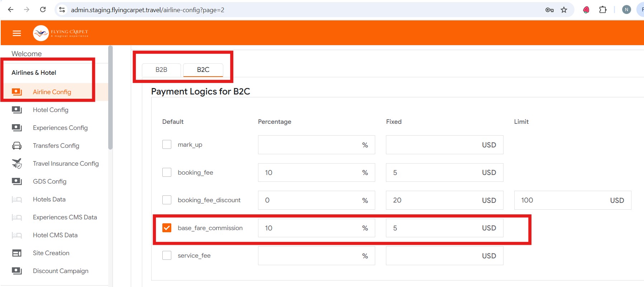This screenshot has width=644, height=287.
Task: Switch to the B2B tab
Action: pos(161,70)
